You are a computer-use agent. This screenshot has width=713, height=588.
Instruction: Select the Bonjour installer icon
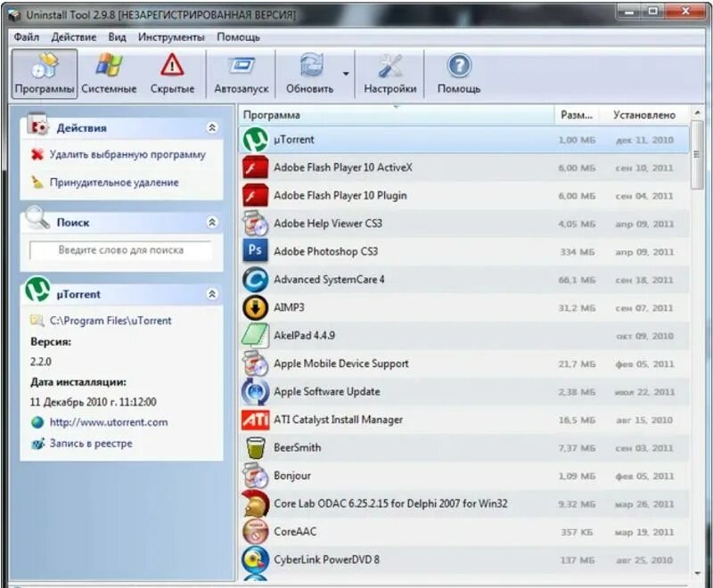[255, 476]
